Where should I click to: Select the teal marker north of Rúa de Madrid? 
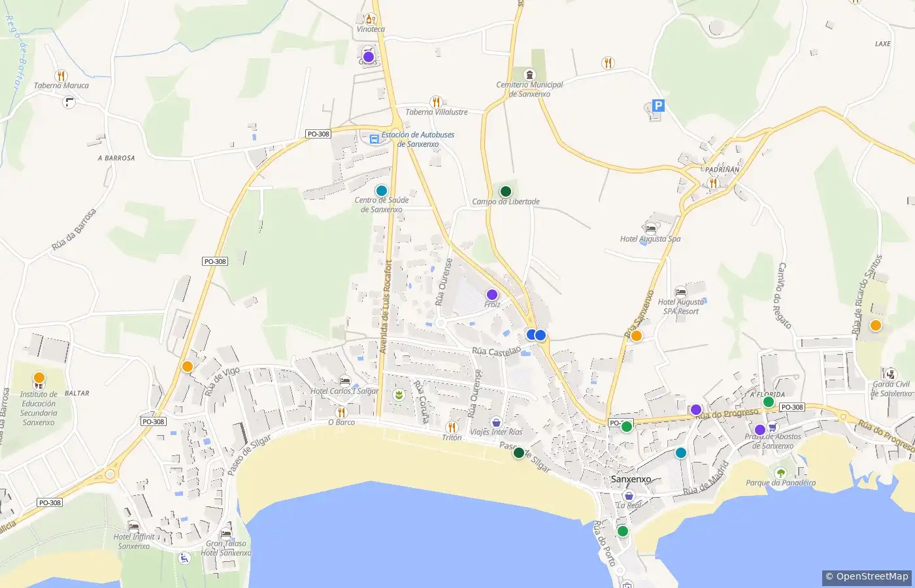tap(681, 453)
